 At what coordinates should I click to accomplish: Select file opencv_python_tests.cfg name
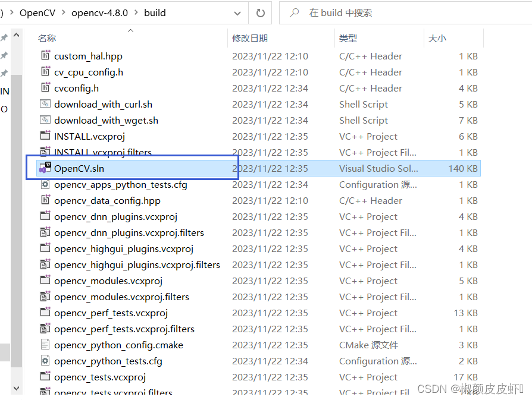point(108,361)
